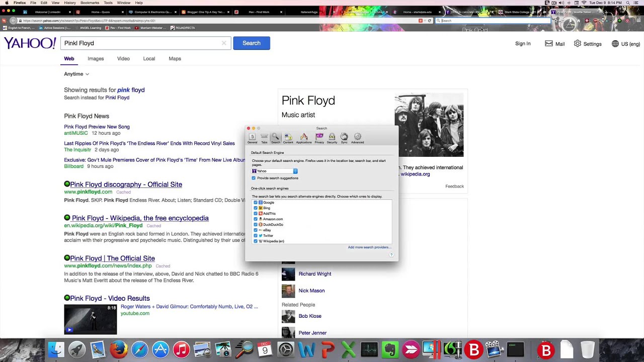Uncheck the eBay search engine
This screenshot has height=362, width=644.
256,230
